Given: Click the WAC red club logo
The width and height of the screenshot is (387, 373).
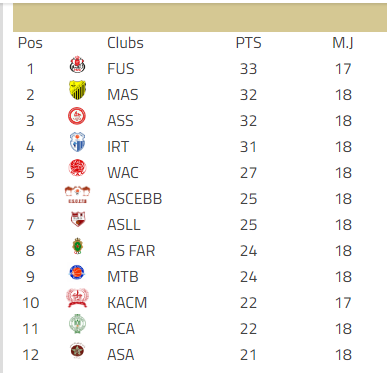Looking at the screenshot, I should point(77,168).
